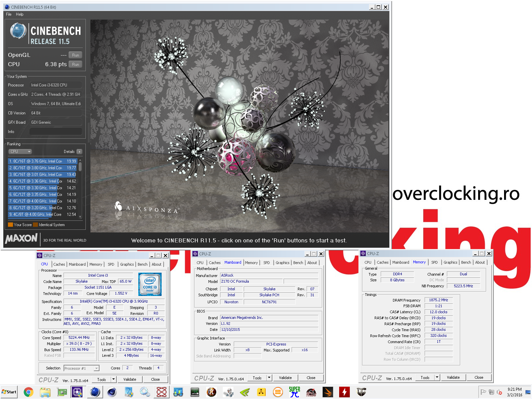Click the Core Speed value 5224.44 MHz

(x=79, y=337)
